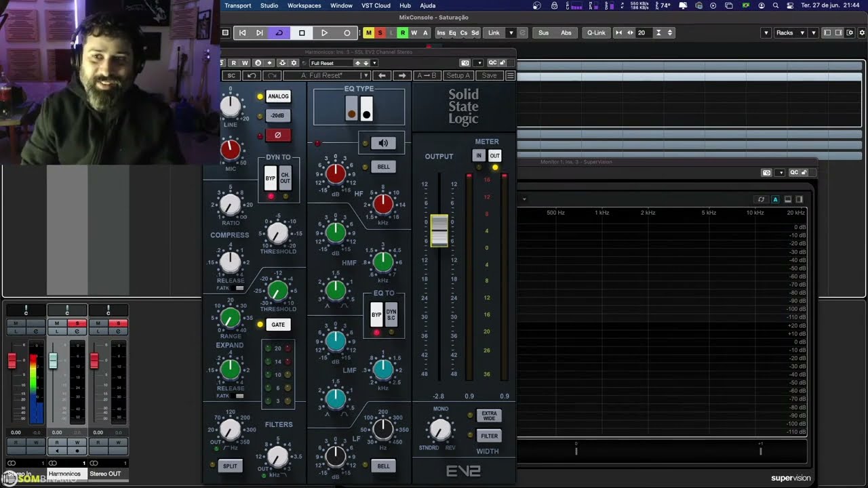Switch DYN TO to CH. OUT

click(x=285, y=178)
